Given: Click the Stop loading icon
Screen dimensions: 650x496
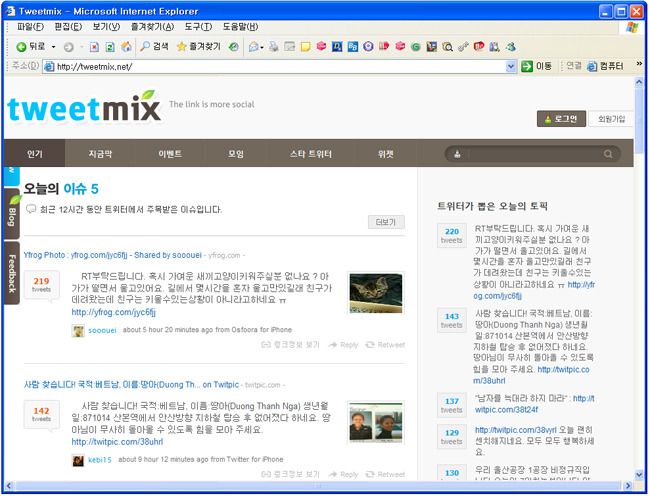Looking at the screenshot, I should point(94,47).
